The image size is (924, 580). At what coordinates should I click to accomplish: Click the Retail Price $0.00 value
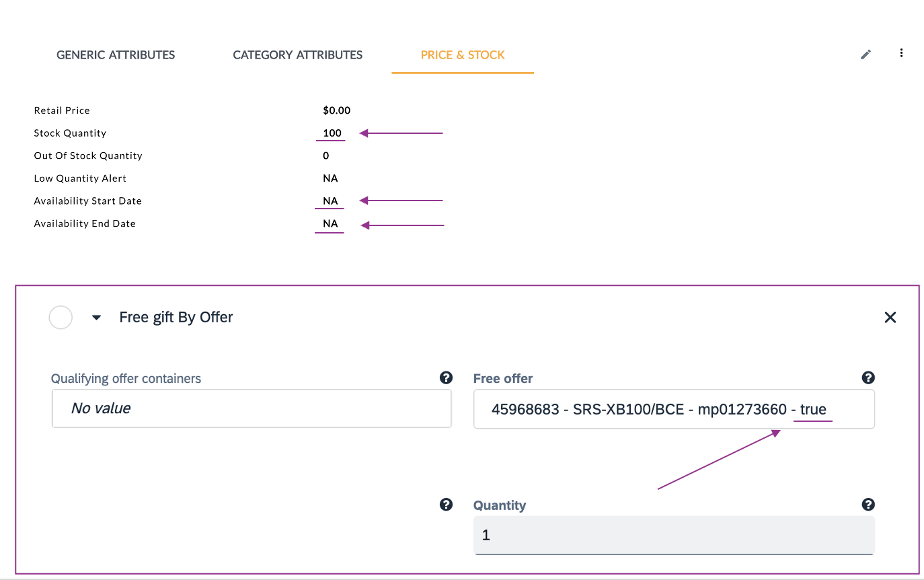point(336,110)
